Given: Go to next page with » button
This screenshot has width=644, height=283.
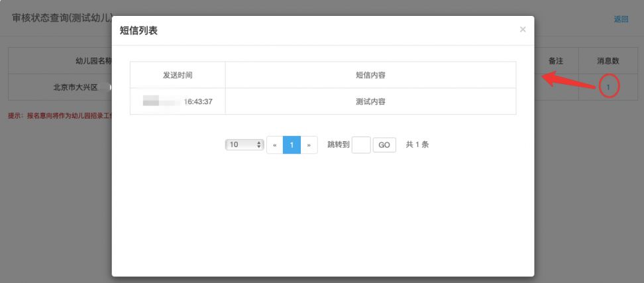Looking at the screenshot, I should click(x=309, y=144).
